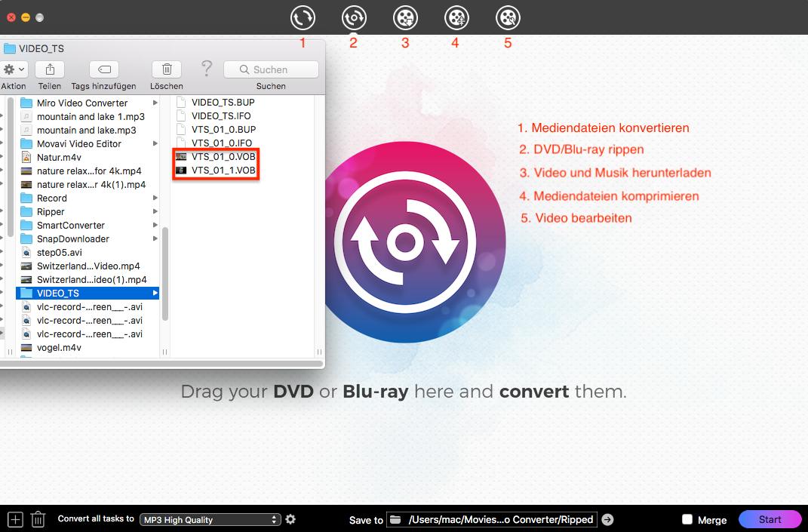Select the media compressor icon
The width and height of the screenshot is (808, 532).
click(456, 17)
